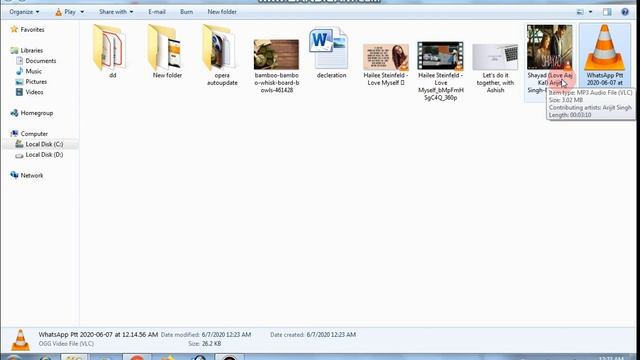The height and width of the screenshot is (360, 640).
Task: Select the decleration Word document icon
Action: (x=329, y=48)
